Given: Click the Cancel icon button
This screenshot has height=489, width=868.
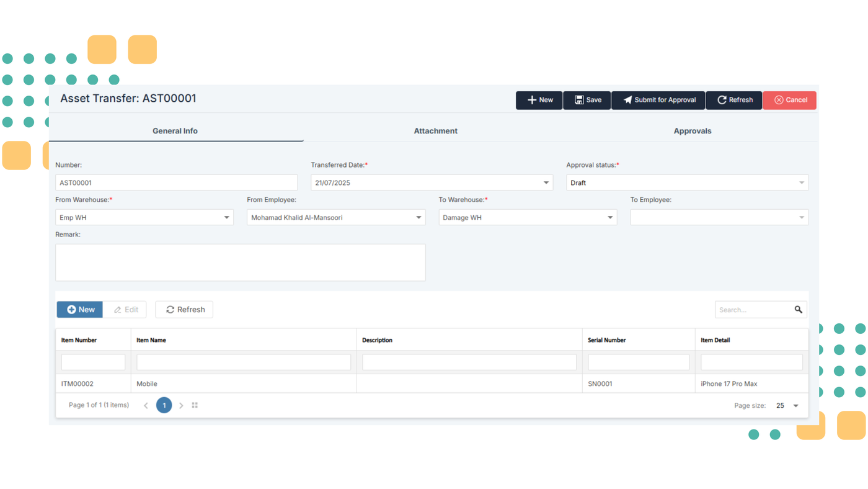Looking at the screenshot, I should pyautogui.click(x=777, y=100).
